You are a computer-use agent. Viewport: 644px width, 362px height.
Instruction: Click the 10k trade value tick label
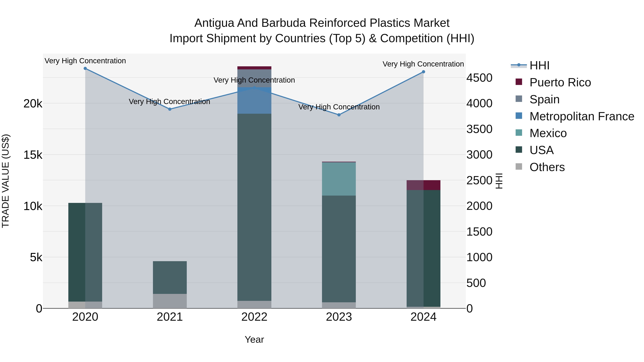[x=33, y=206]
